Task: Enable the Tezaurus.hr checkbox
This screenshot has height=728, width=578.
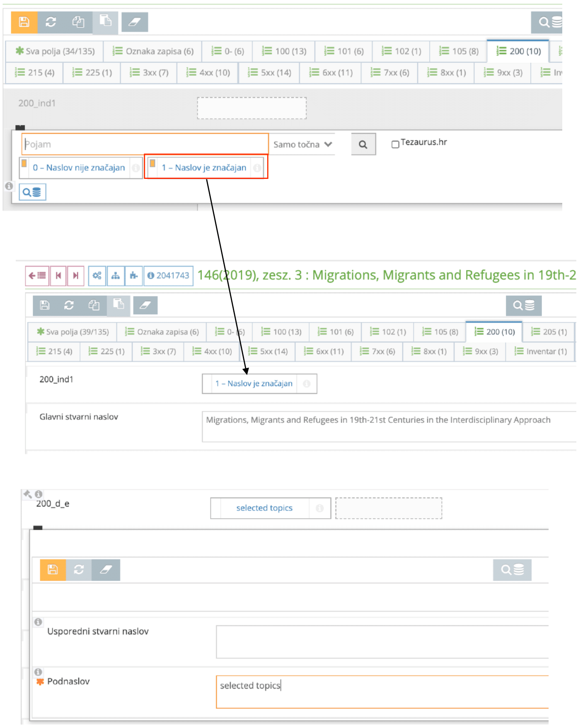Action: [395, 144]
